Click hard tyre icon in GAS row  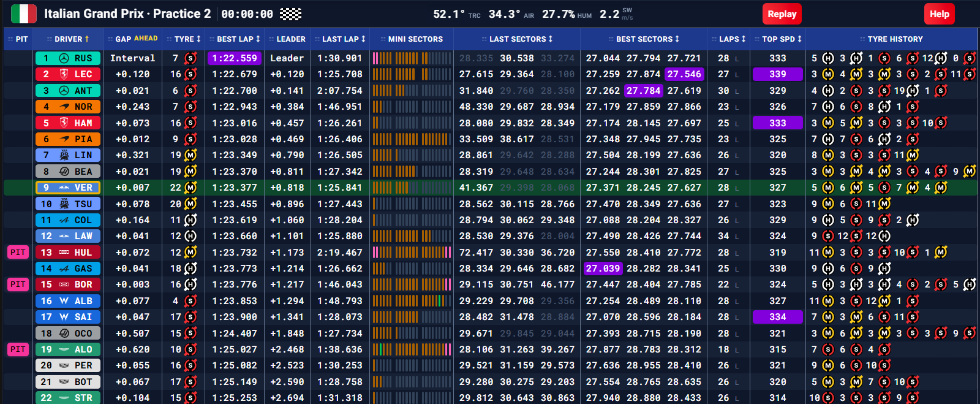click(x=190, y=269)
